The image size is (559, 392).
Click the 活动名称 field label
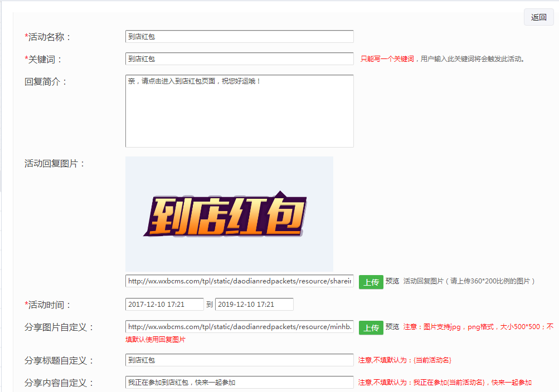[x=49, y=37]
